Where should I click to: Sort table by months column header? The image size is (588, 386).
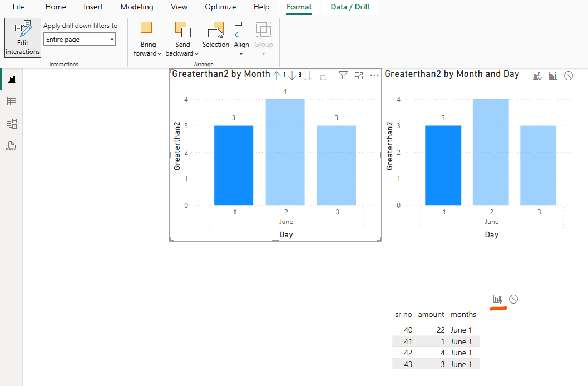click(463, 315)
